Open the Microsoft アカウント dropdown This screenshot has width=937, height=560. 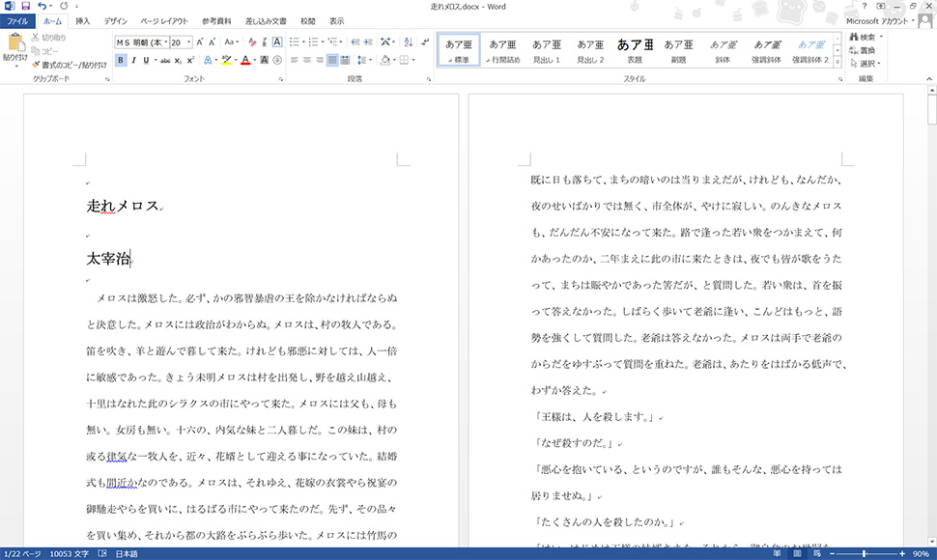pyautogui.click(x=880, y=21)
